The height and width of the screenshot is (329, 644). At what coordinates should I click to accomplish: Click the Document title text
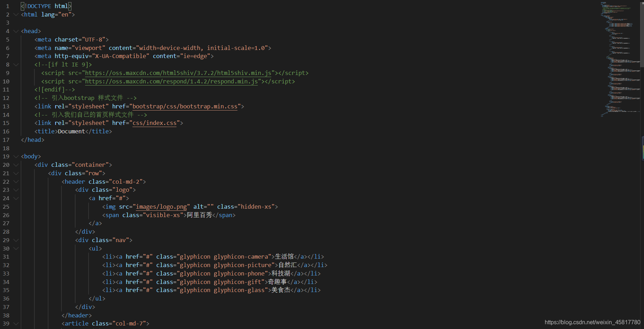point(71,131)
